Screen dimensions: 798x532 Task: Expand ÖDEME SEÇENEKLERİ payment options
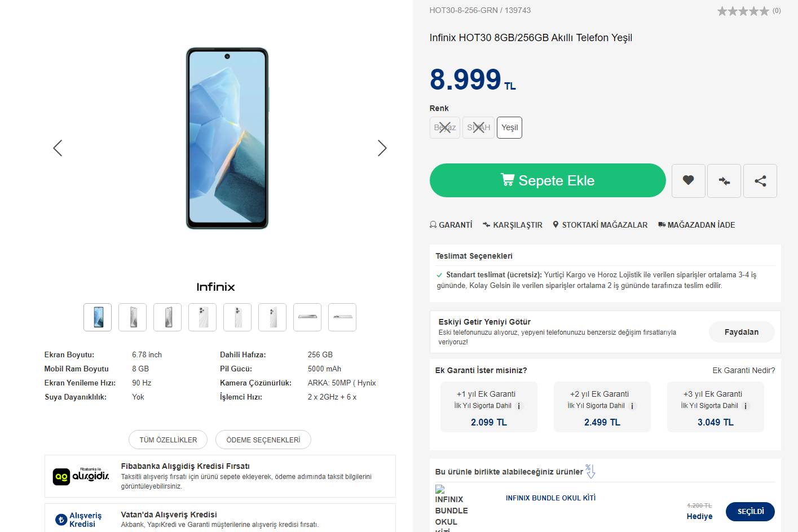click(263, 440)
